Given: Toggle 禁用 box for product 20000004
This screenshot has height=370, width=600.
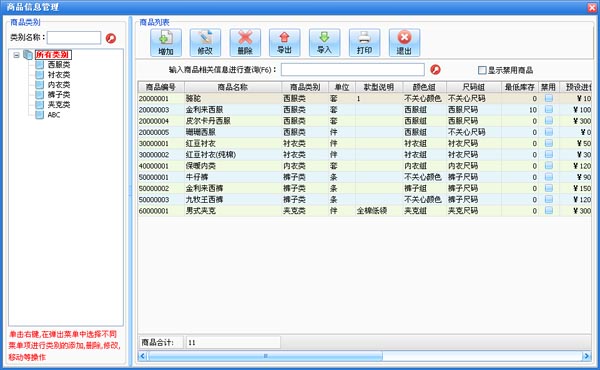Looking at the screenshot, I should tap(549, 121).
